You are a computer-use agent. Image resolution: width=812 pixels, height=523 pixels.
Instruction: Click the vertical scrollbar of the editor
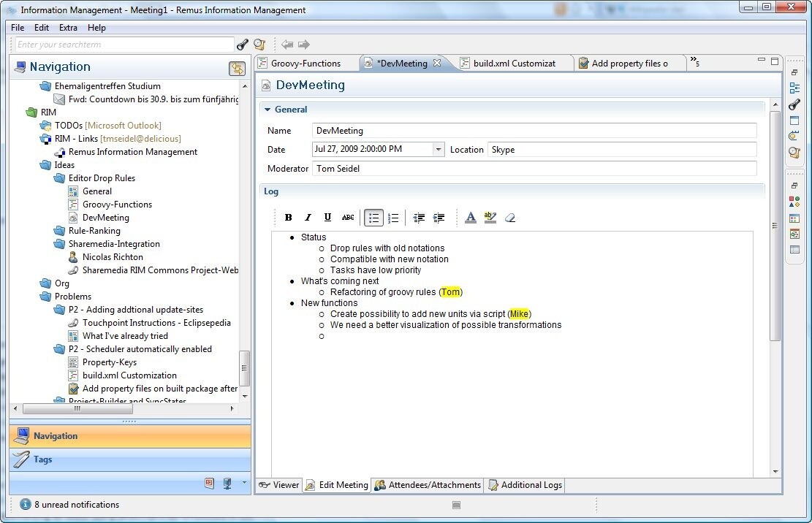(775, 226)
